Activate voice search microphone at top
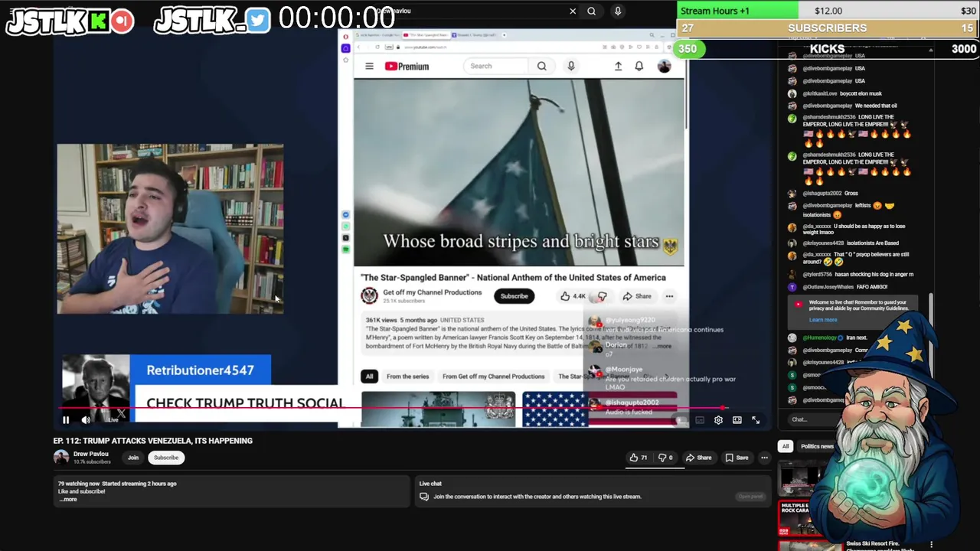This screenshot has width=980, height=551. tap(617, 11)
